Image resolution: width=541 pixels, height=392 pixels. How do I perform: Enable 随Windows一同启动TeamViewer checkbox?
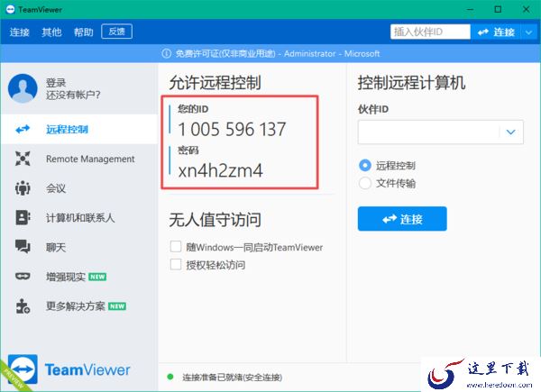coord(176,247)
